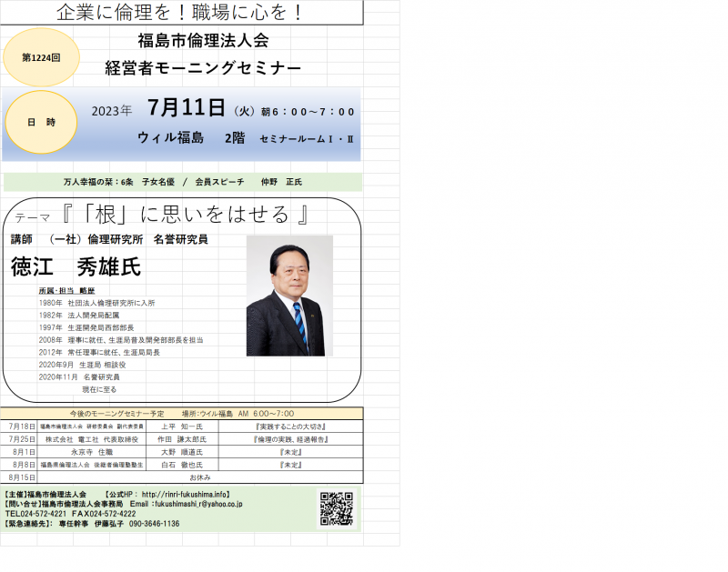Select the 福島市倫理法人会 heading text
This screenshot has height=572, width=728.
click(x=202, y=40)
